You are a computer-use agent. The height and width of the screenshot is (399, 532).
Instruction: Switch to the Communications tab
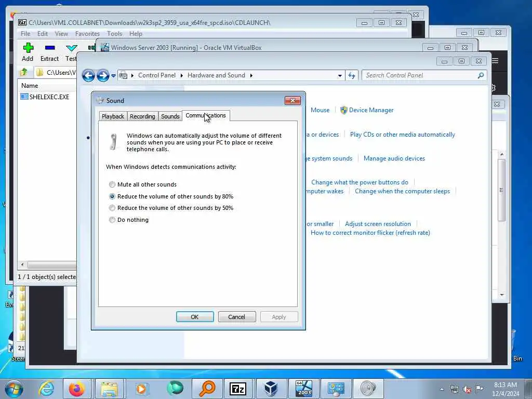[206, 116]
